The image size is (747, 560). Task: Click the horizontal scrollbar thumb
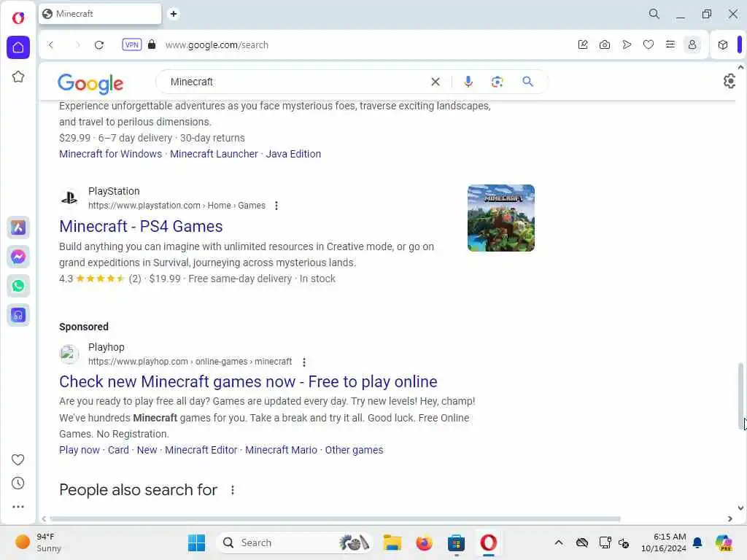pyautogui.click(x=335, y=518)
